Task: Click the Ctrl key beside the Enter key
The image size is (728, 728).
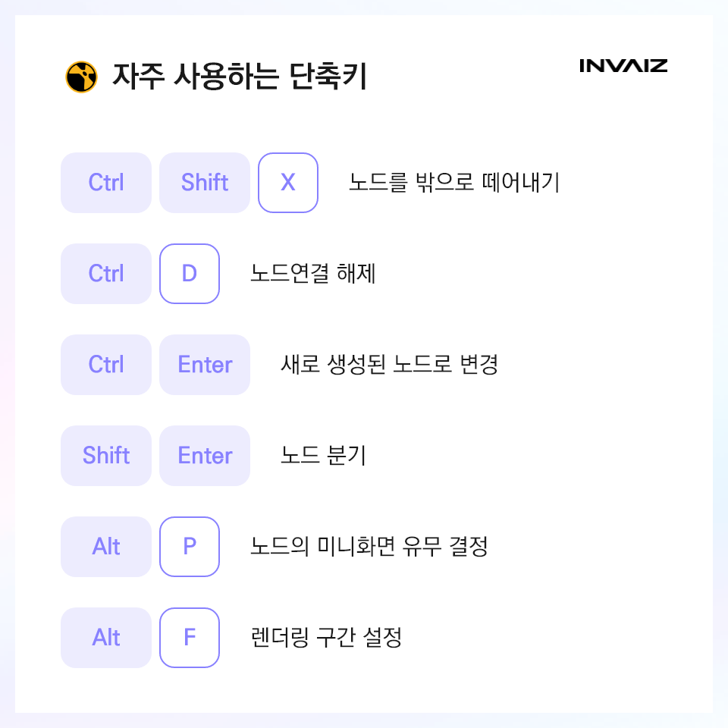Action: click(106, 365)
